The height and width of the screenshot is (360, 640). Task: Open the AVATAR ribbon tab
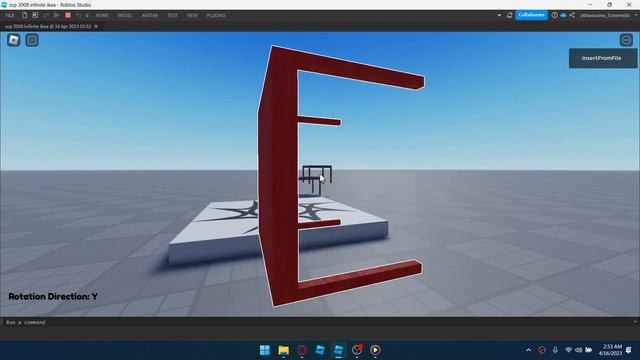(x=150, y=16)
